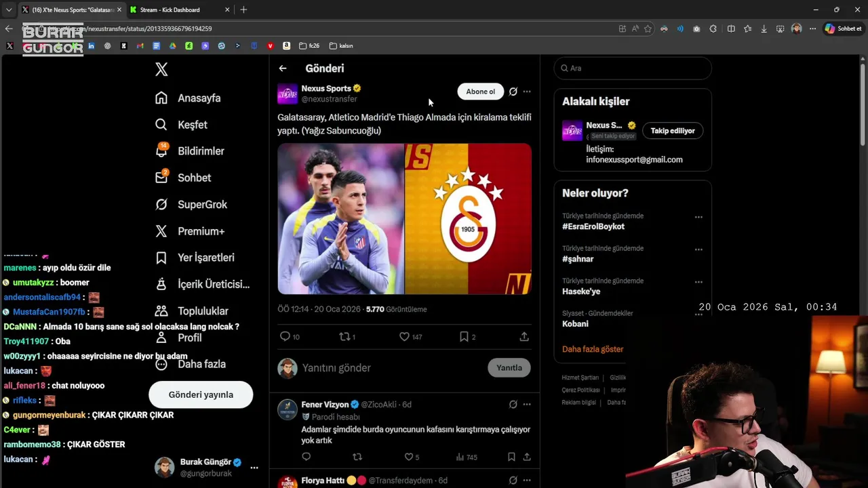Click Gönderi yayınla button
Image resolution: width=868 pixels, height=488 pixels.
point(201,394)
